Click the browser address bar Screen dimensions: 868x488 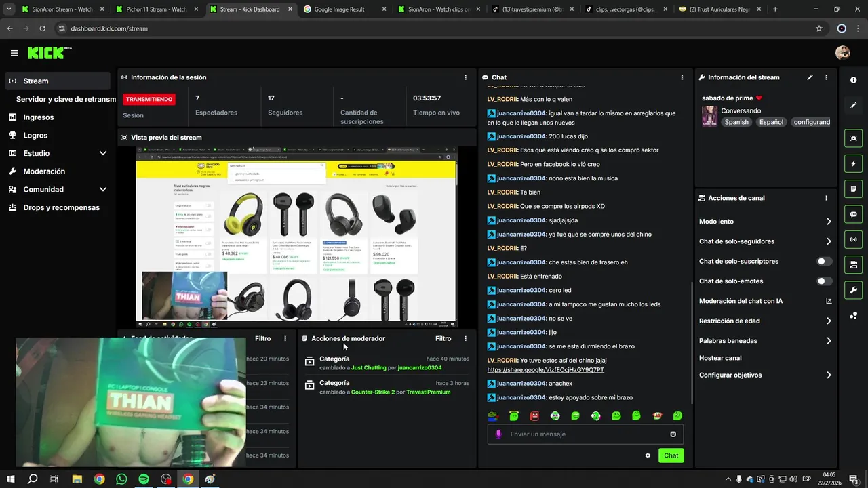pos(434,28)
